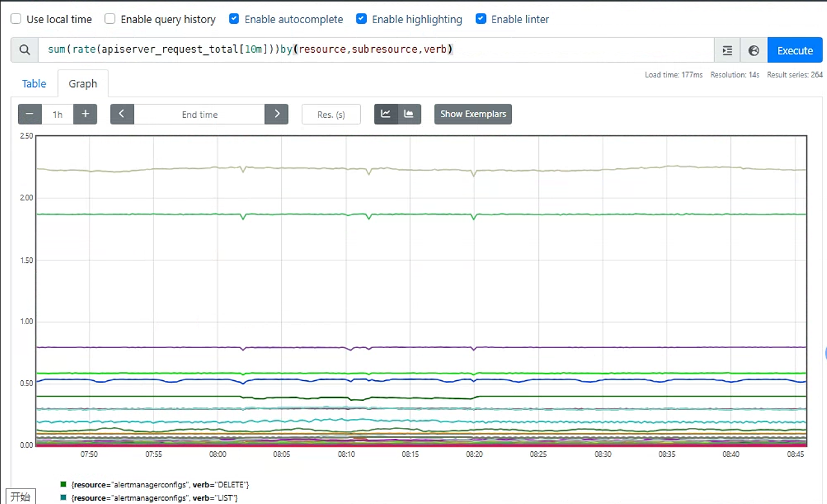Viewport: 827px width, 504px height.
Task: Click the PromQL expression input
Action: [376, 50]
